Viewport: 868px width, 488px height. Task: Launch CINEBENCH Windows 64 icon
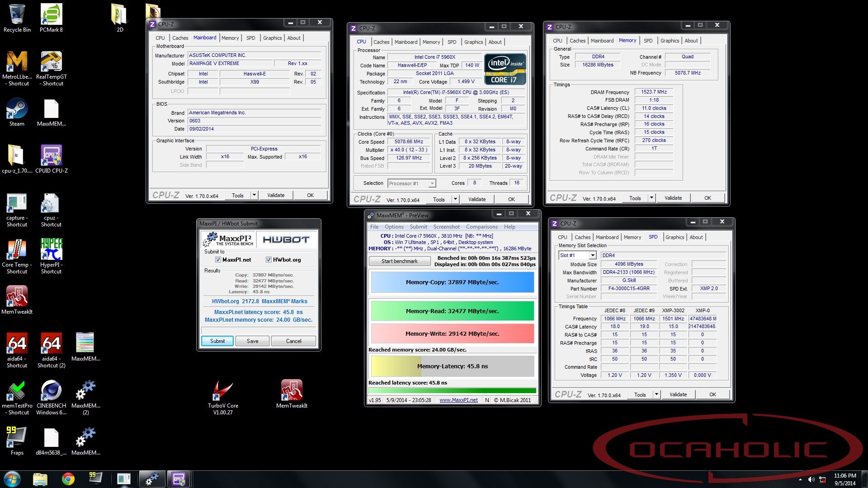tap(51, 397)
